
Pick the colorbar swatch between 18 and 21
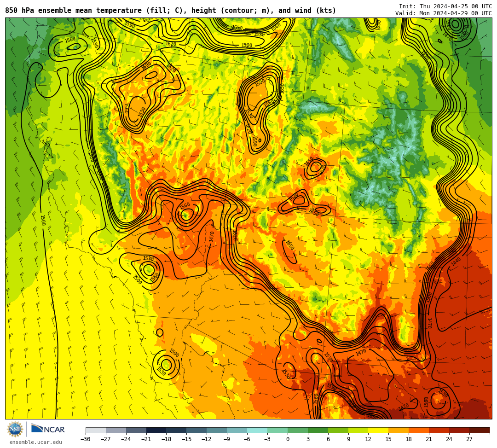click(419, 430)
